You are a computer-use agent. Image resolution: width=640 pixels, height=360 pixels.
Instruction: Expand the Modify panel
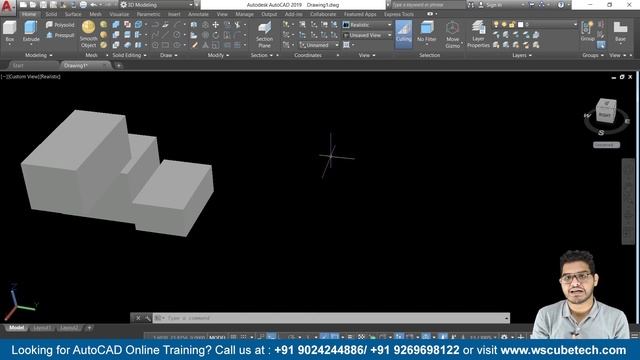(218, 55)
